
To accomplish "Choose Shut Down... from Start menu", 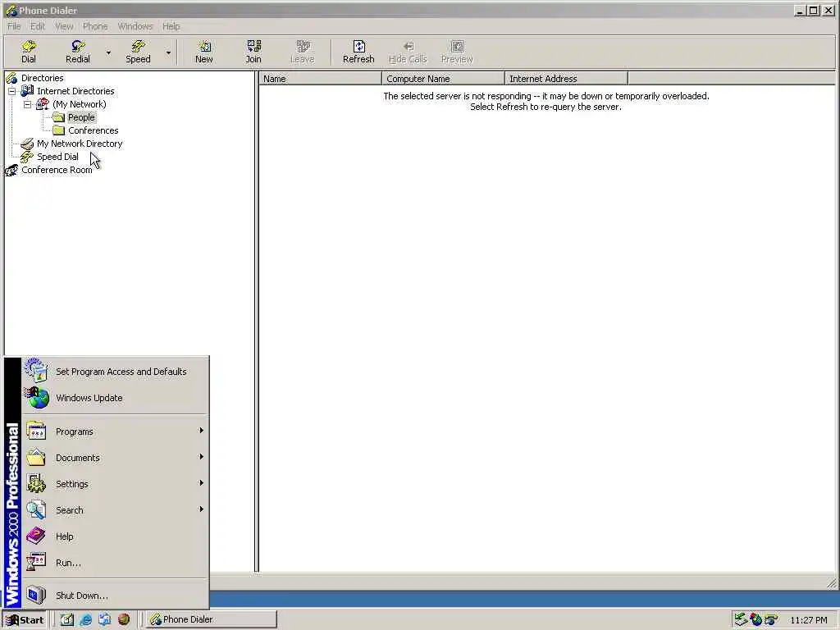I will click(x=115, y=596).
